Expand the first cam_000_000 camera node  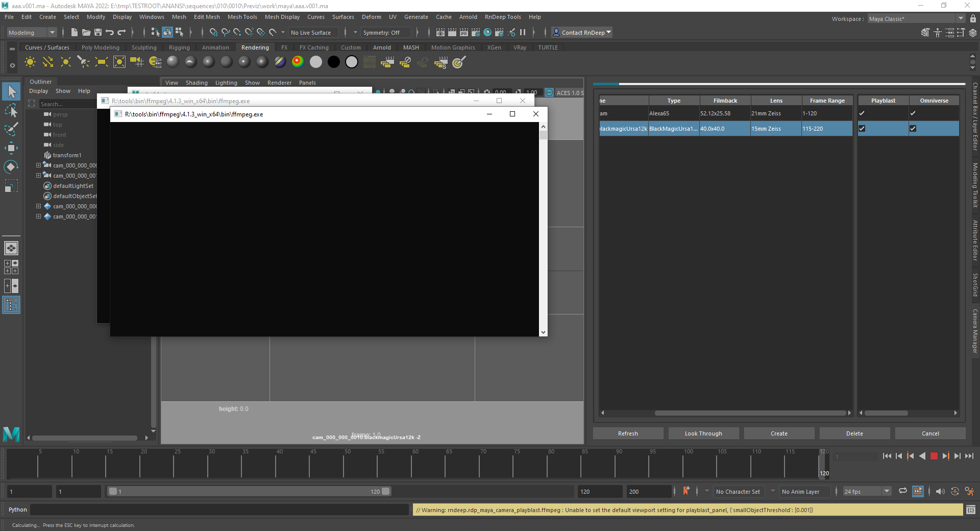click(38, 165)
